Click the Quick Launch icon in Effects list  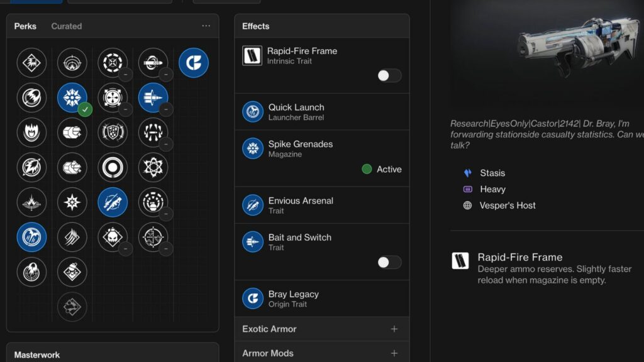(x=253, y=112)
